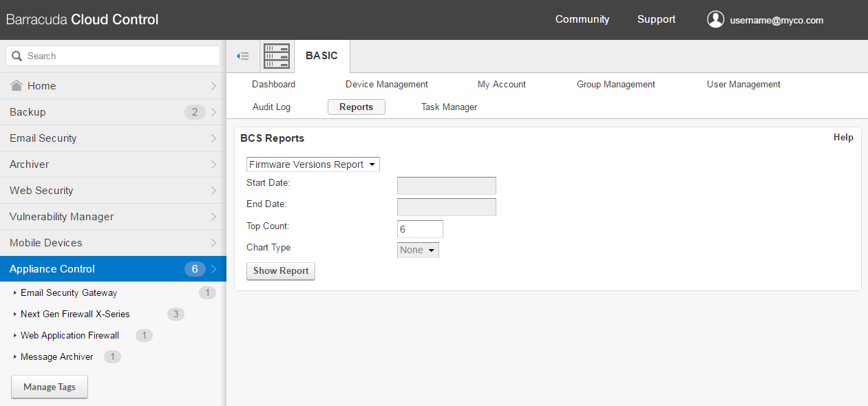Expand the Vulnerability Manager chevron
868x406 pixels.
tap(213, 217)
